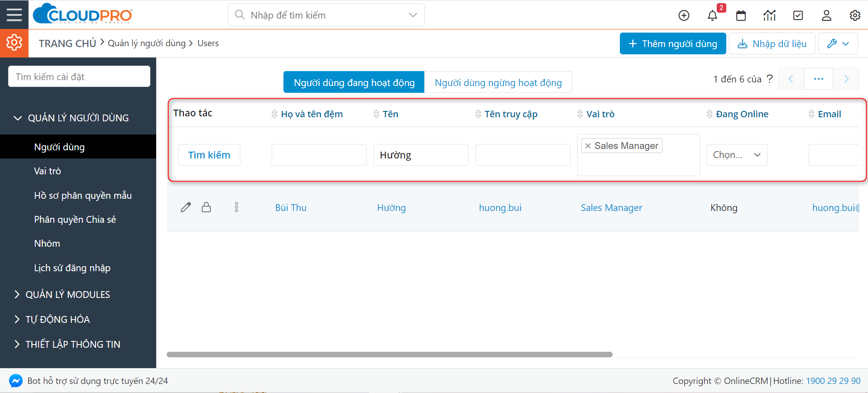Open the tasks checklist icon

(798, 15)
